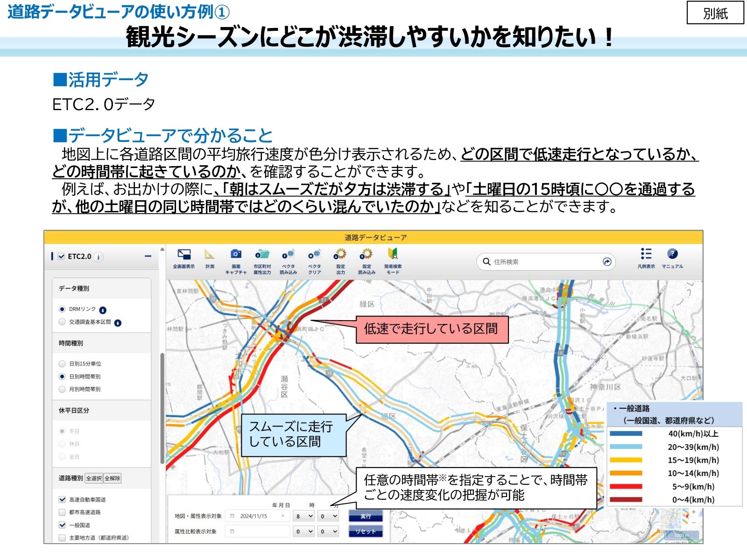Click the left panel vertical scrollbar
This screenshot has height=560, width=747.
162,408
